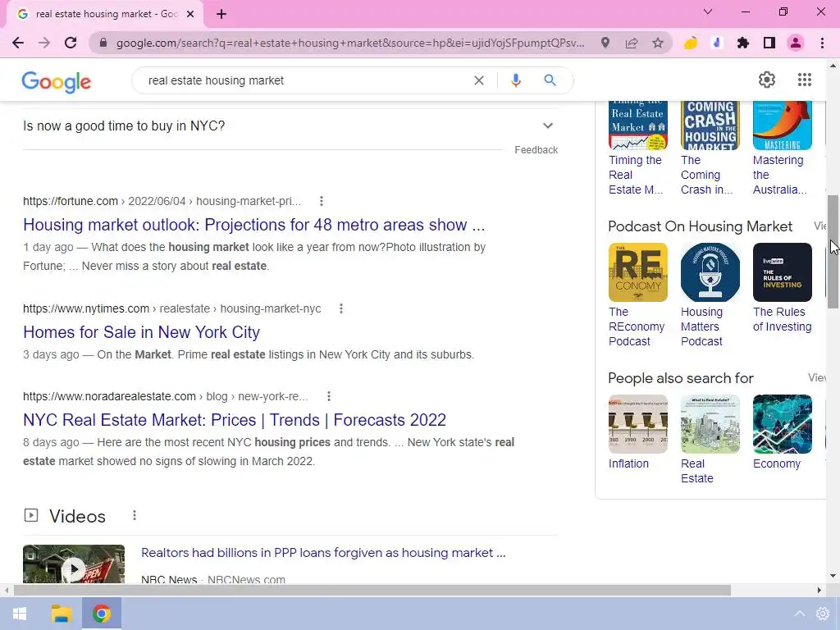Show hidden system tray icons
Screen dimensions: 840x630
click(x=799, y=614)
